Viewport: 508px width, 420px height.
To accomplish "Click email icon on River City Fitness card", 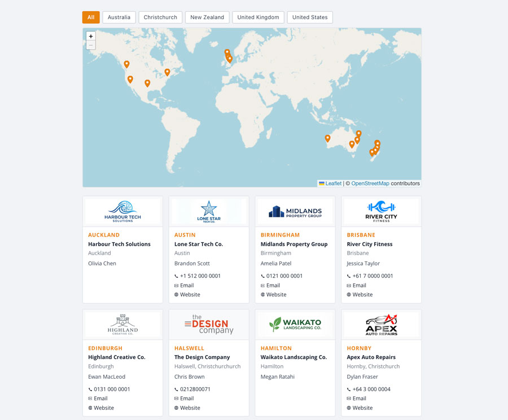I will [x=349, y=286].
